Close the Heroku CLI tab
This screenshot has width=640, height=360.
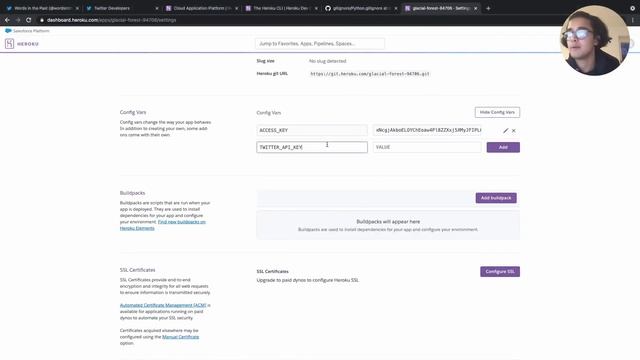tap(316, 8)
